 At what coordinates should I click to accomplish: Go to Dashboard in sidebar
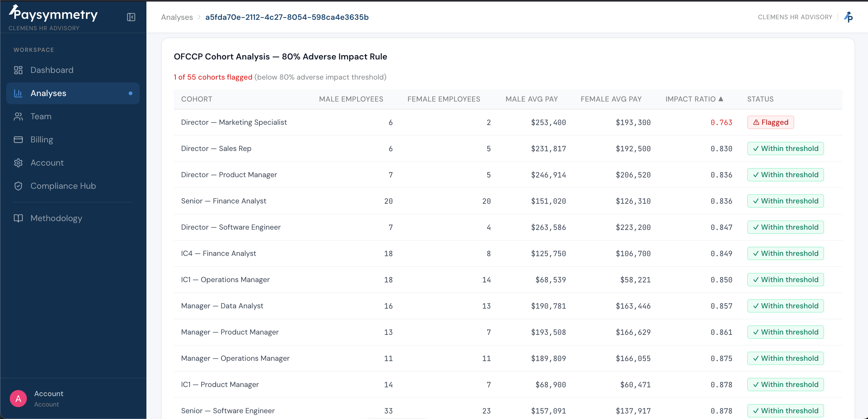pos(73,70)
